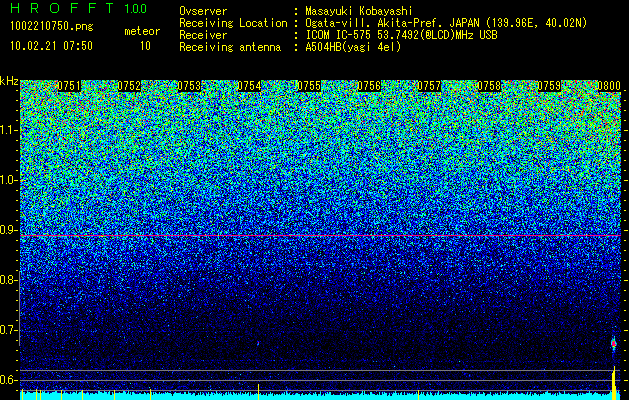Click the 0.7 kHz axis label

[x=9, y=330]
